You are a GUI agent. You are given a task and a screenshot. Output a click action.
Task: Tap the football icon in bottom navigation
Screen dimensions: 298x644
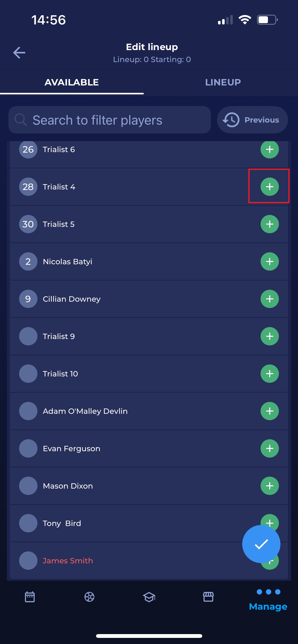coord(89,597)
